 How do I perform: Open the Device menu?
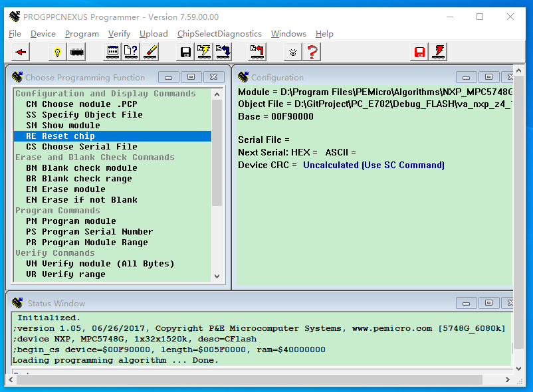tap(42, 33)
